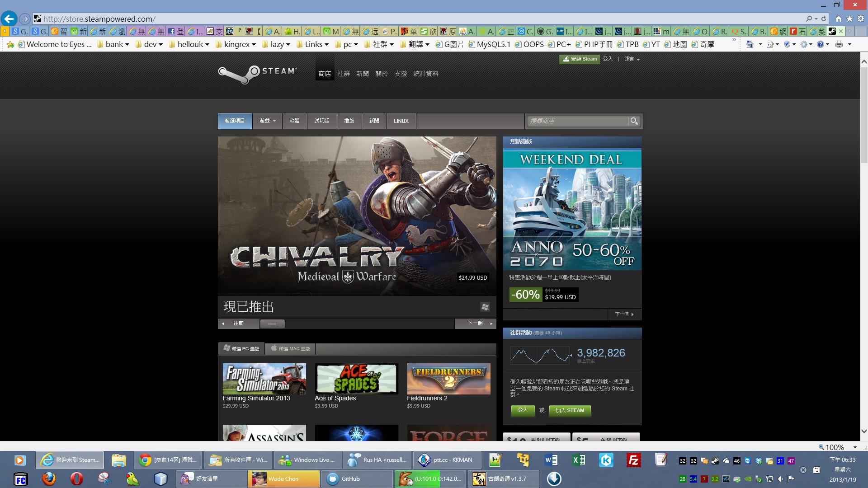The image size is (868, 488).
Task: Click the store search magnifier icon
Action: pyautogui.click(x=634, y=121)
